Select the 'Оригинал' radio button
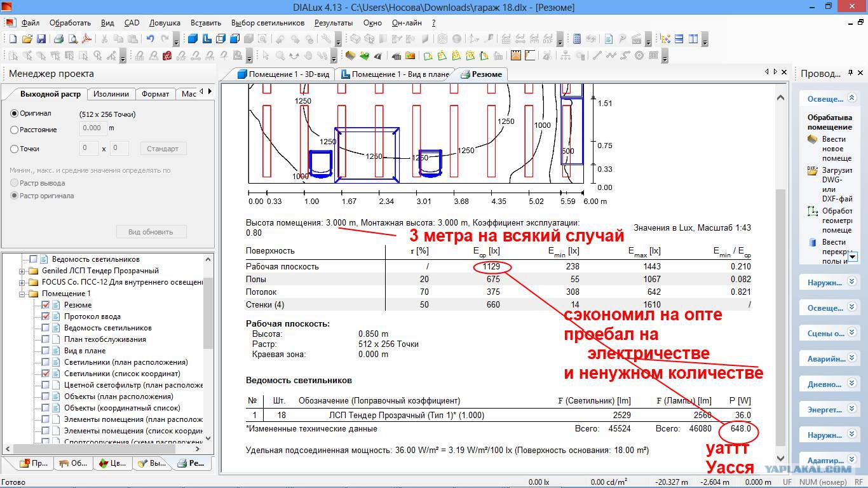Viewport: 868px width, 488px height. click(15, 114)
